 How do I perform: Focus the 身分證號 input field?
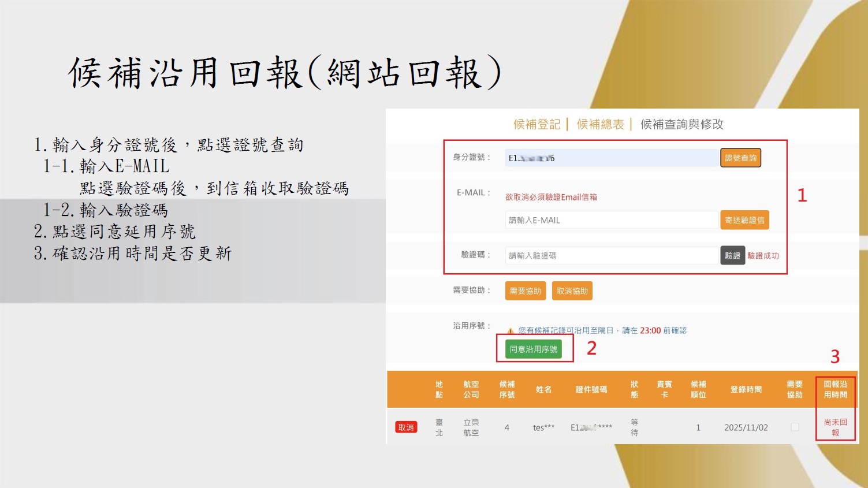click(611, 158)
